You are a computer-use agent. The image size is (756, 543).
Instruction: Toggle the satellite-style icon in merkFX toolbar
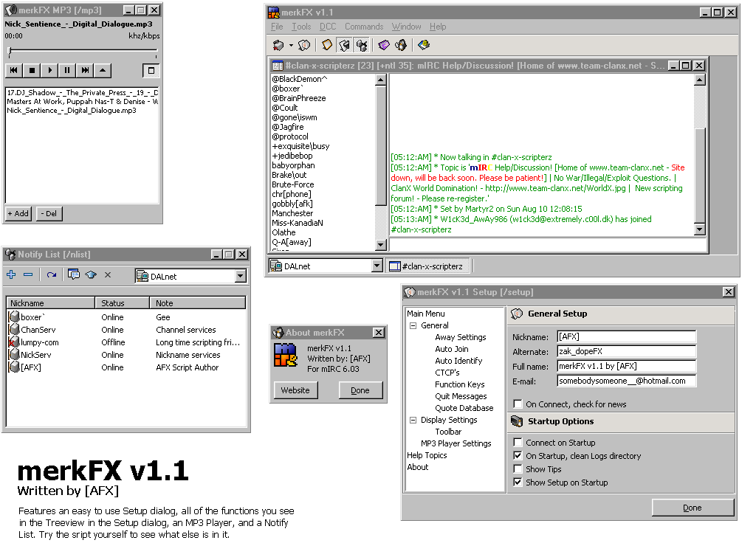pyautogui.click(x=362, y=45)
